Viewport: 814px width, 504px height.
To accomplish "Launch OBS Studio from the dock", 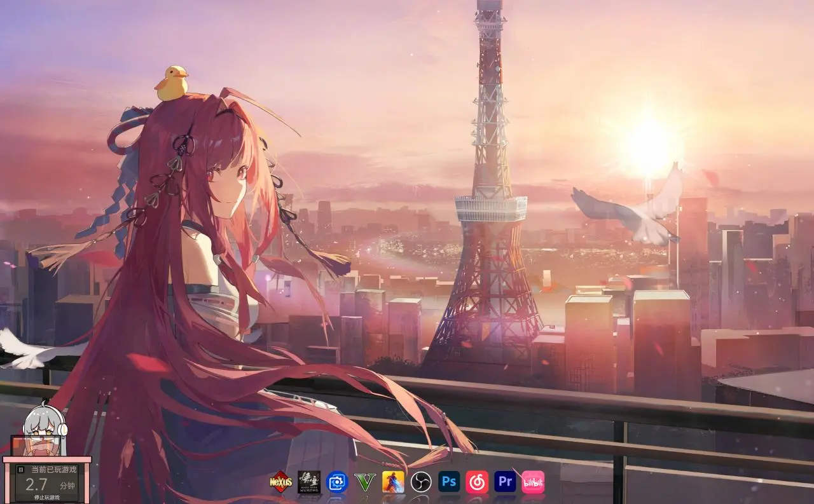I will 421,482.
